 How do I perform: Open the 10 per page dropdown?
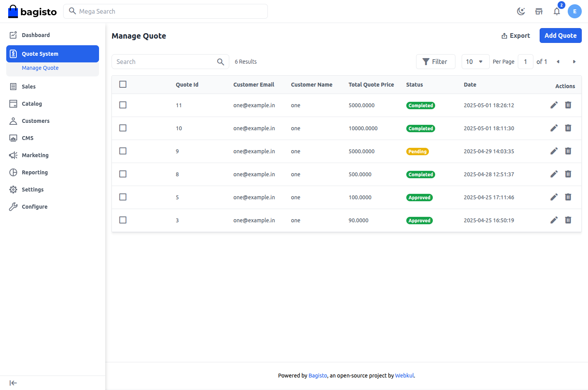point(475,62)
